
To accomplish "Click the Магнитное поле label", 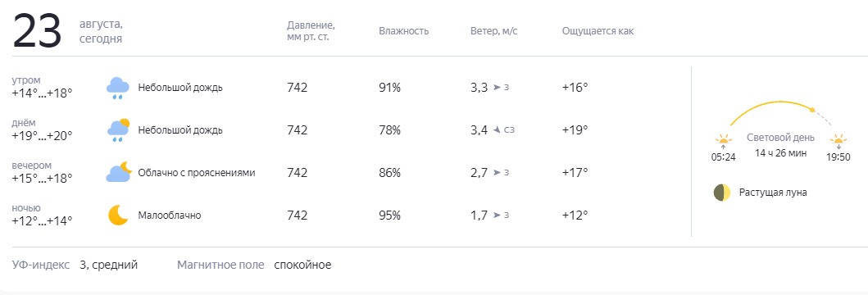I will click(220, 265).
